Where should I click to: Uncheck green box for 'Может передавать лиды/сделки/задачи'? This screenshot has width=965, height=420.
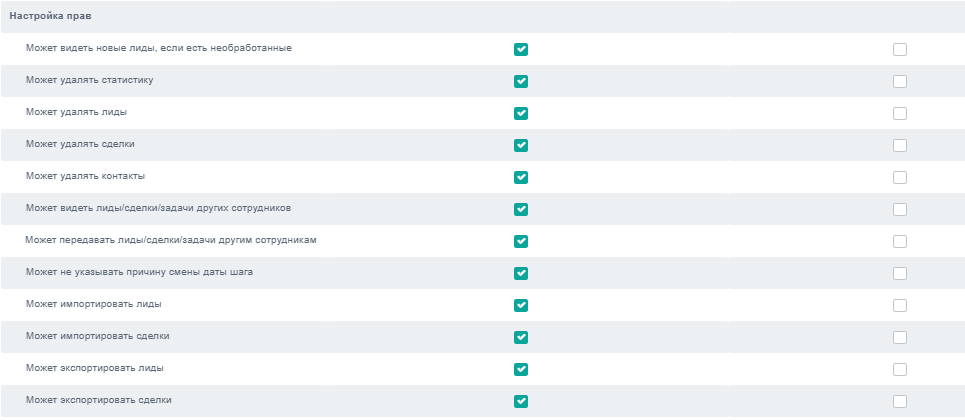[x=521, y=241]
